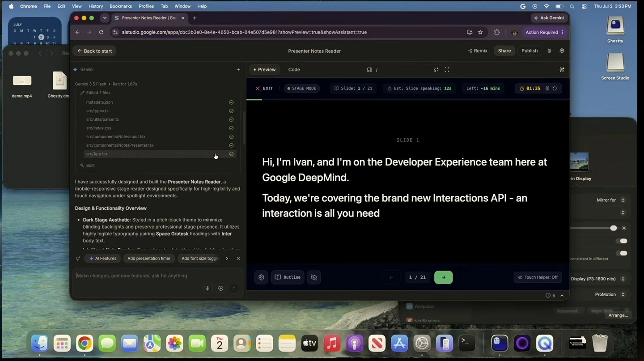Enter fullscreen preview mode

[447, 70]
